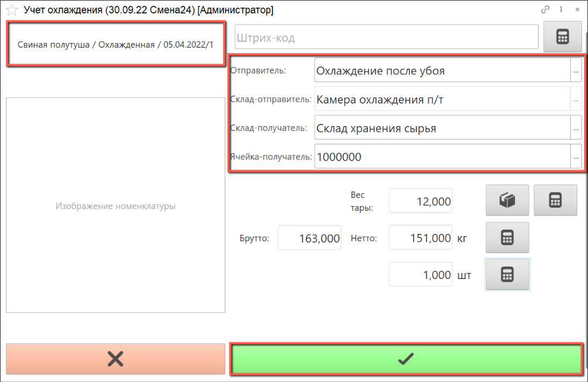Click the quantity field showing 1,000 шт
The width and height of the screenshot is (588, 382).
coord(421,275)
